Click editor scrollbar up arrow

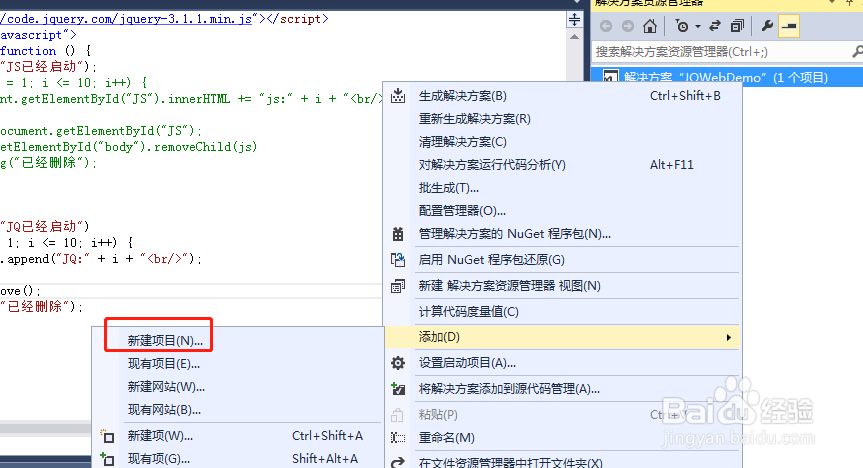[x=575, y=37]
